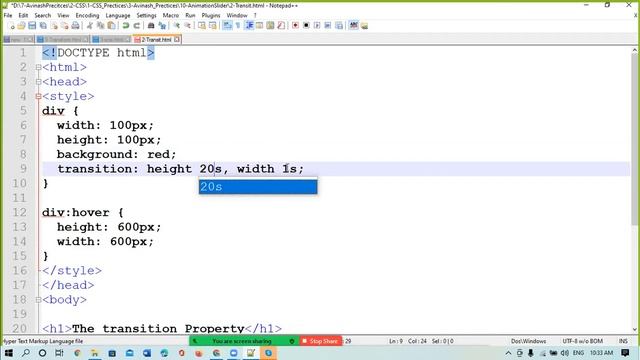
Task: Open Cortana circle on taskbar
Action: click(42, 353)
